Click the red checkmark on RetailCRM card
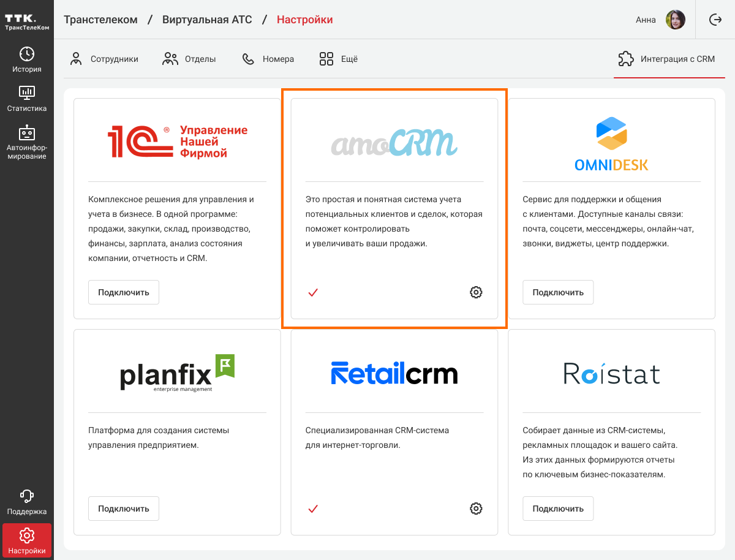The height and width of the screenshot is (560, 735). pos(313,509)
